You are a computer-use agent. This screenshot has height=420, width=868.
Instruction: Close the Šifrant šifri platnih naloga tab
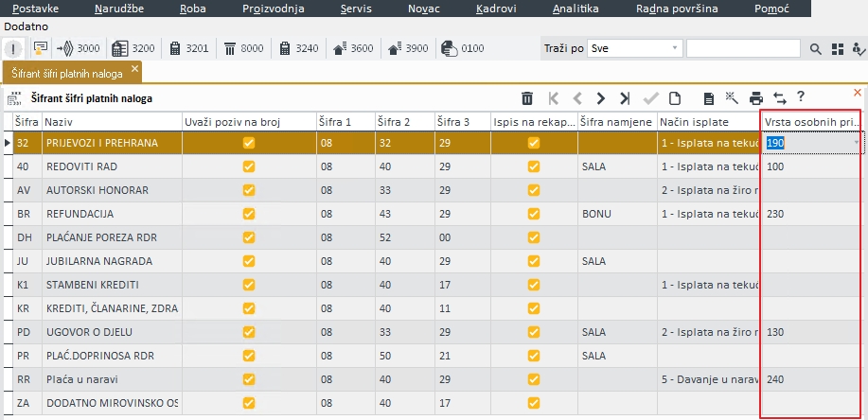134,69
